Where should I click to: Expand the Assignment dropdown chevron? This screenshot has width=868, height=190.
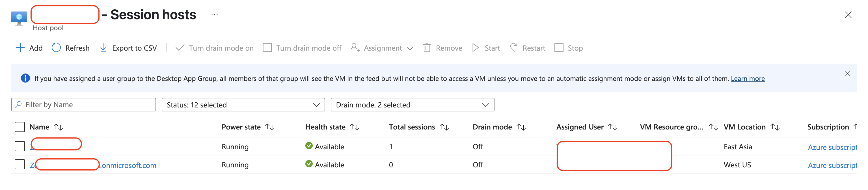point(410,49)
